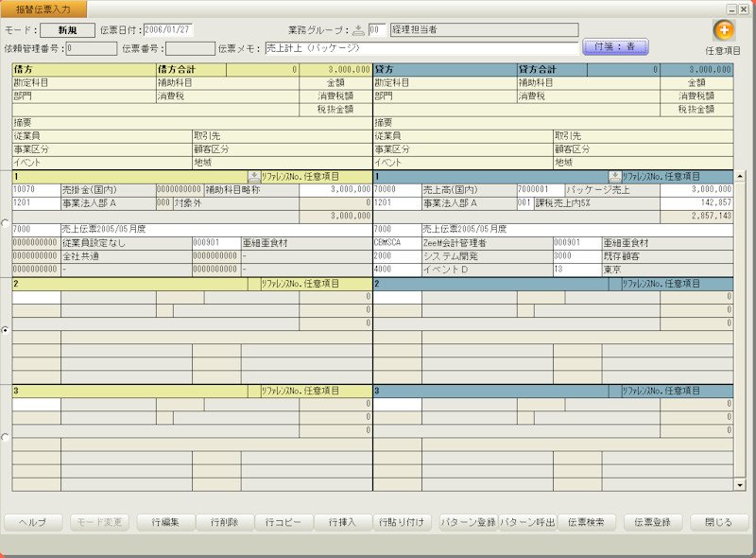Click the 振替伝票入力 tab
The width and height of the screenshot is (756, 558).
[43, 9]
